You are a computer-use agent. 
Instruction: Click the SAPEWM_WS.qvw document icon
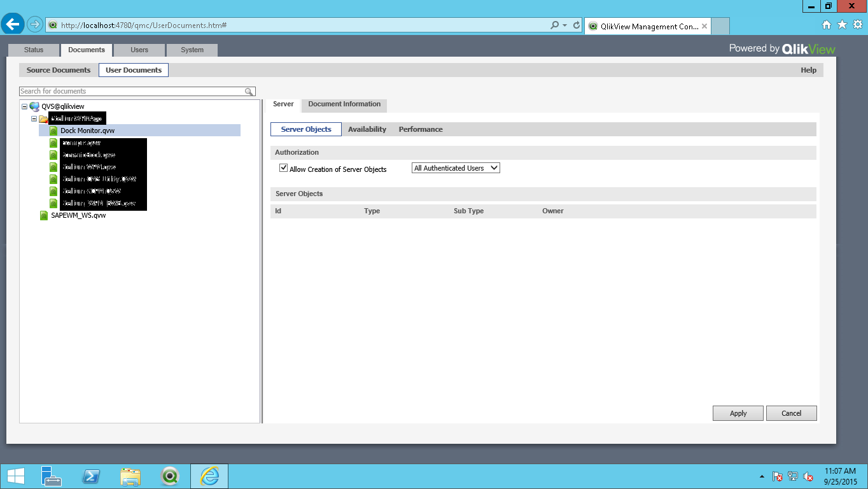44,215
